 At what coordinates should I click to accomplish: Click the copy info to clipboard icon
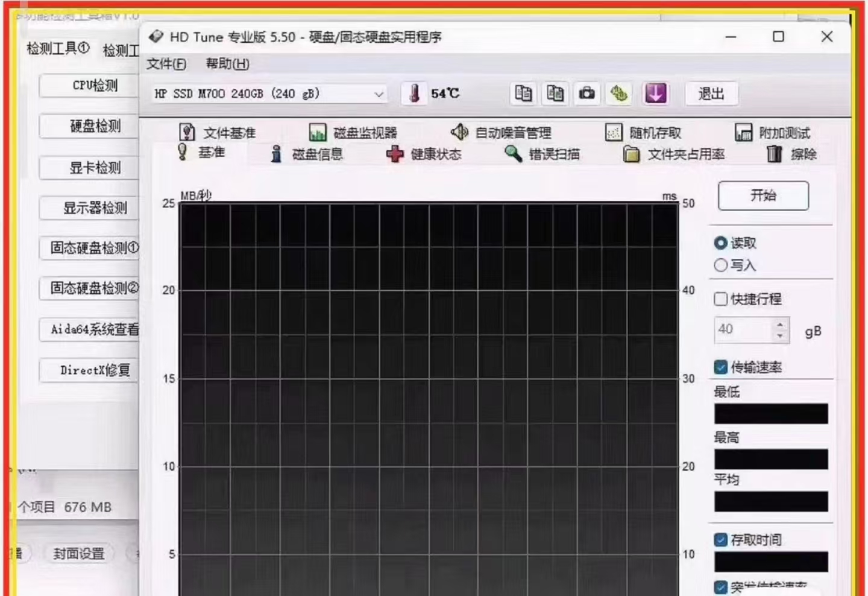coord(523,94)
